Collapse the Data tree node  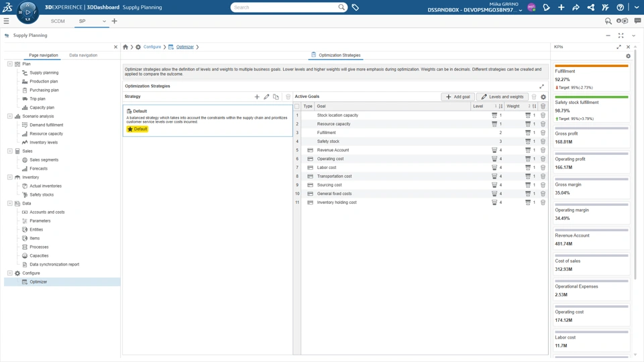[10, 203]
